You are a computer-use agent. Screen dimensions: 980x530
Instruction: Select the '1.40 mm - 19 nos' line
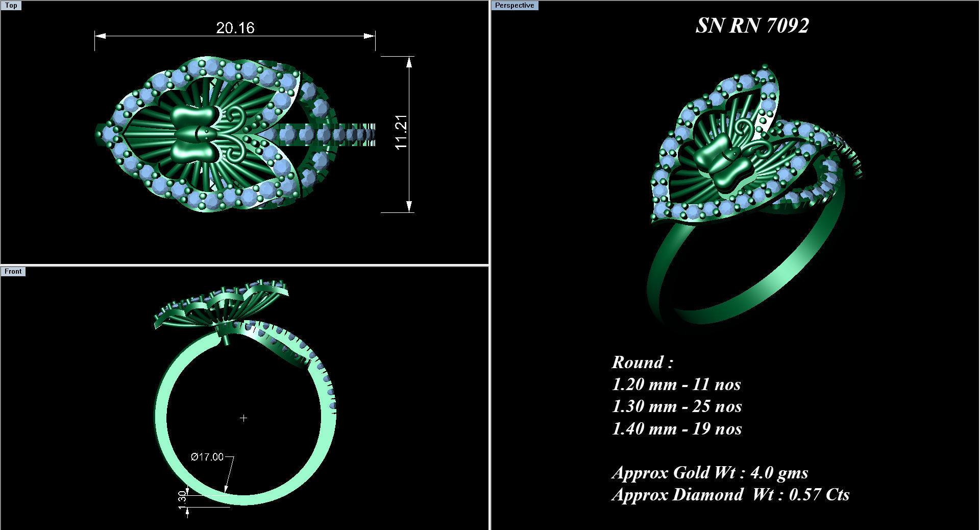click(677, 428)
